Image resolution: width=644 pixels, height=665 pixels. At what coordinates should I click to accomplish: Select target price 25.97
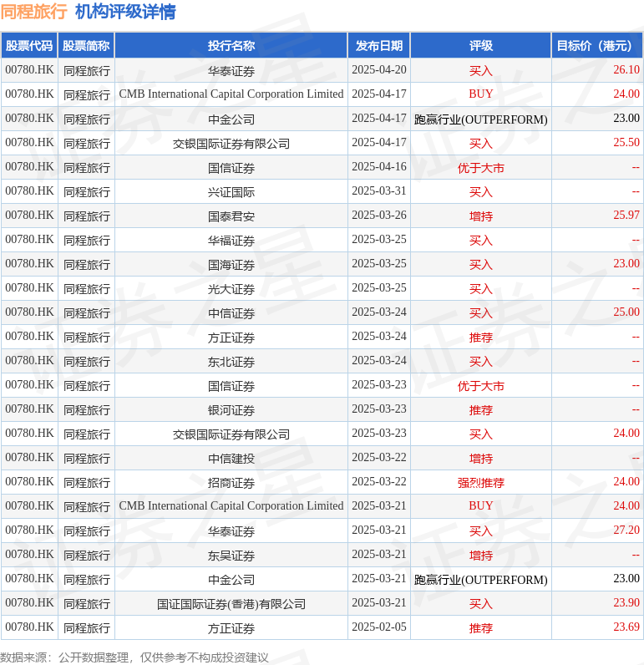(626, 215)
